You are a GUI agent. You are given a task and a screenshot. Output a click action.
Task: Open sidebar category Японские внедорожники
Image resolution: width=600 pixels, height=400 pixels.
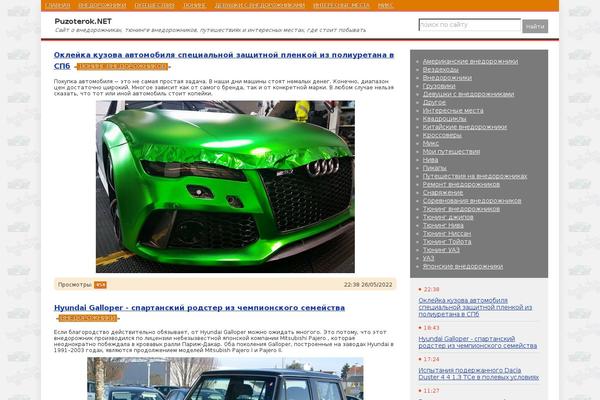[x=463, y=266]
